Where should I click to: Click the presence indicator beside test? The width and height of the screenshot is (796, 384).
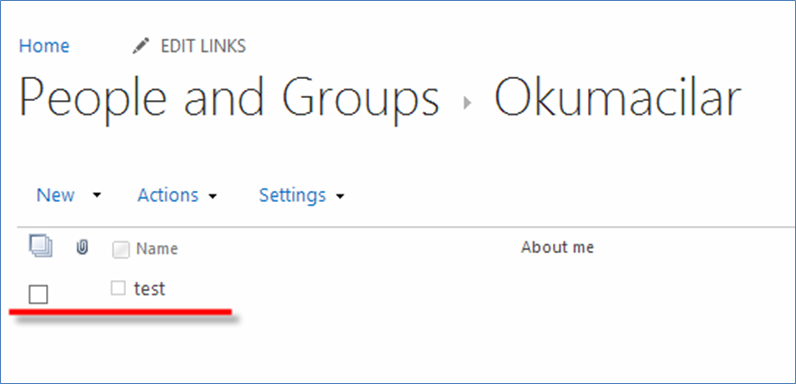[118, 289]
